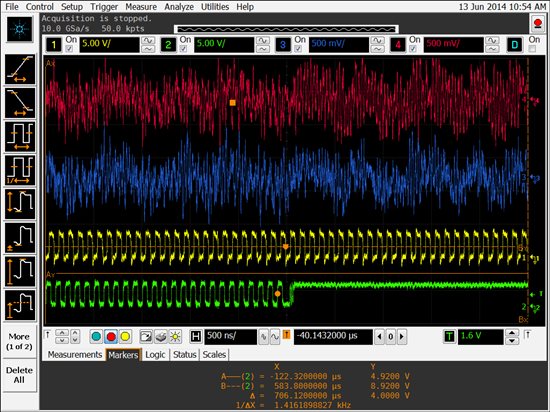Viewport: 550px width, 412px height.
Task: Increase the trigger level with up arrow
Action: [512, 333]
